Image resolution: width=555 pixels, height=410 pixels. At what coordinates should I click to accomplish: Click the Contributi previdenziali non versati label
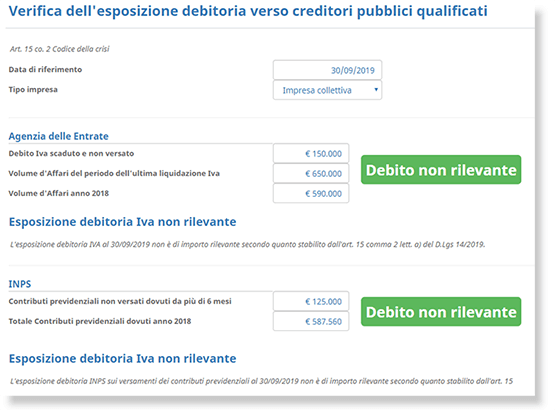[120, 301]
